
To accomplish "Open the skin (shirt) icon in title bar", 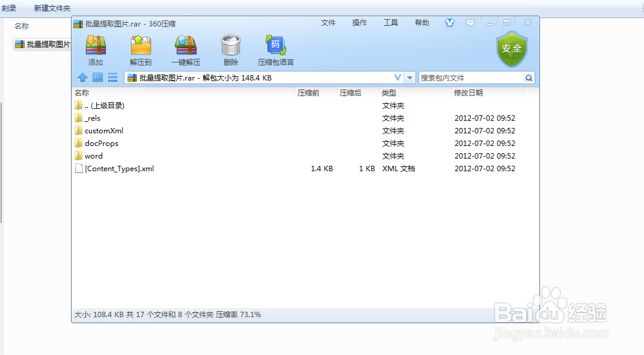I will pyautogui.click(x=450, y=23).
